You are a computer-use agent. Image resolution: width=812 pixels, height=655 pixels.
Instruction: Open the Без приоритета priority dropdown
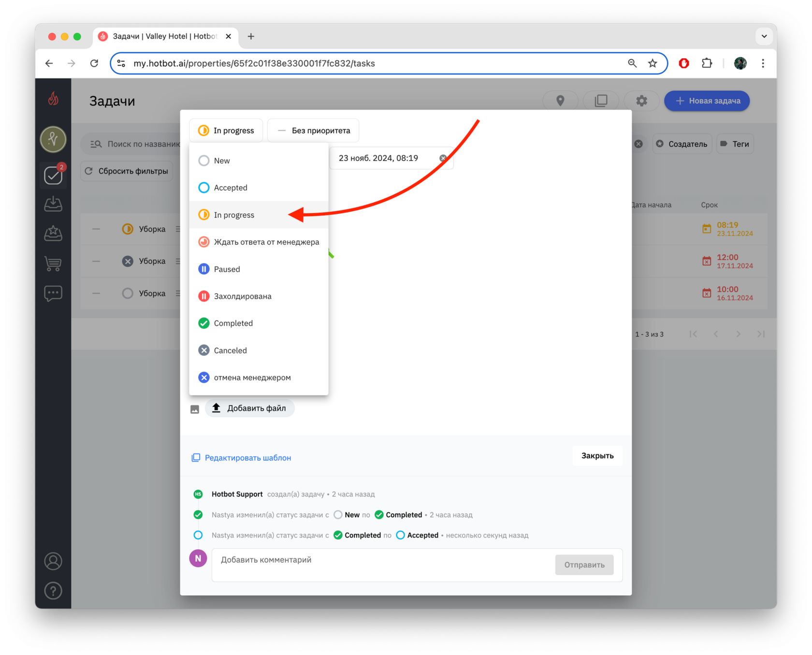(313, 131)
